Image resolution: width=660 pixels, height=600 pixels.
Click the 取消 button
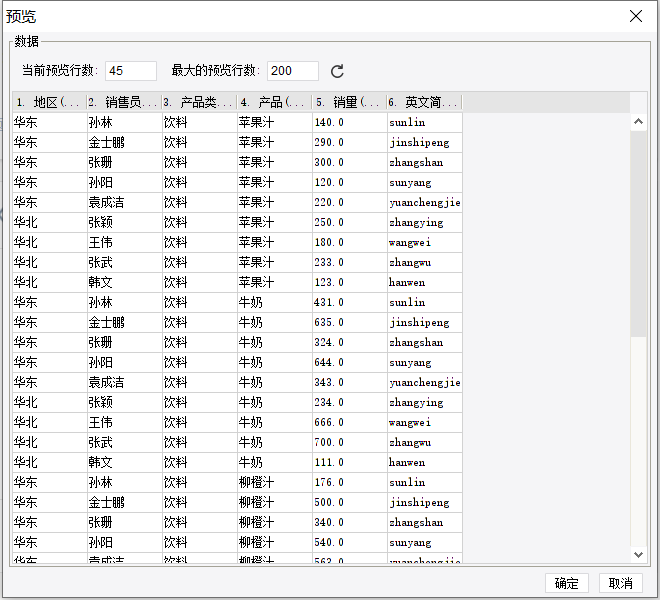621,583
